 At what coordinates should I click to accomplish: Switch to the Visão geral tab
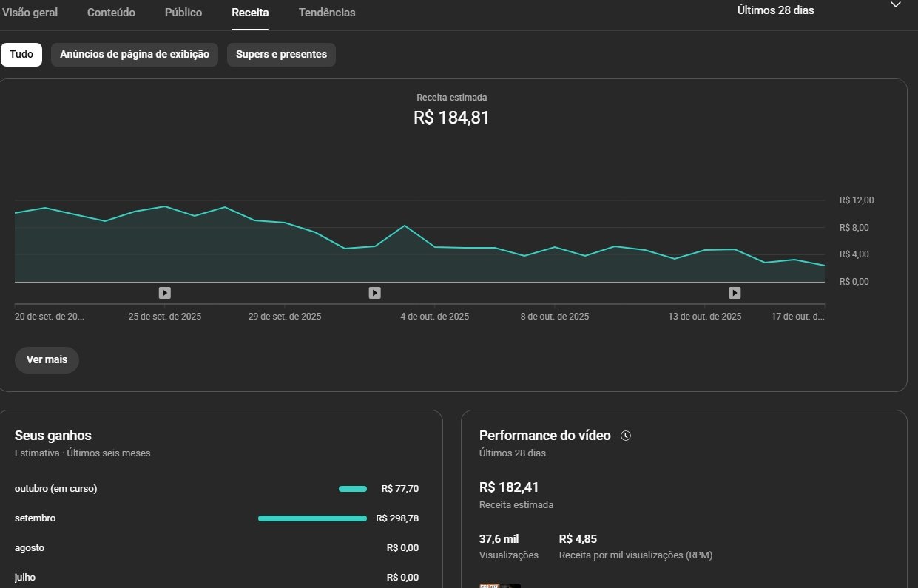click(x=30, y=13)
